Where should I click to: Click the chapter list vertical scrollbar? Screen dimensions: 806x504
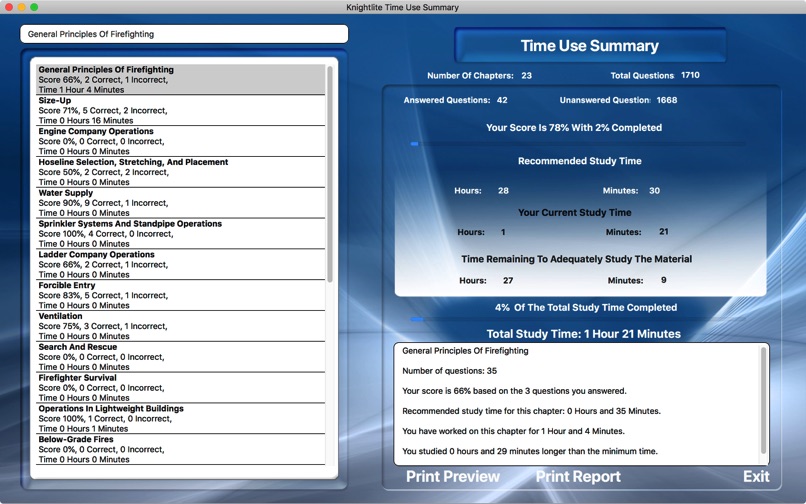point(330,174)
